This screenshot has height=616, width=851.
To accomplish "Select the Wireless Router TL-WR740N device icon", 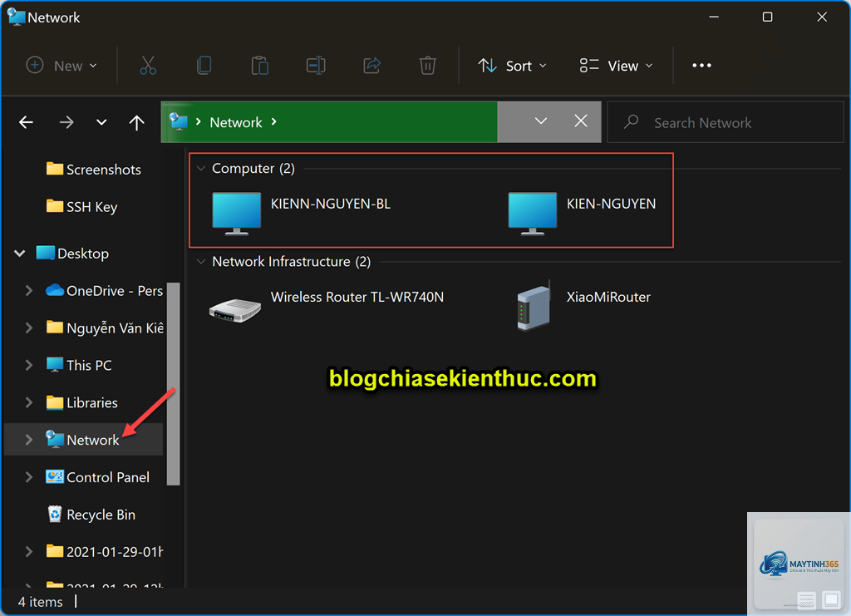I will click(235, 310).
